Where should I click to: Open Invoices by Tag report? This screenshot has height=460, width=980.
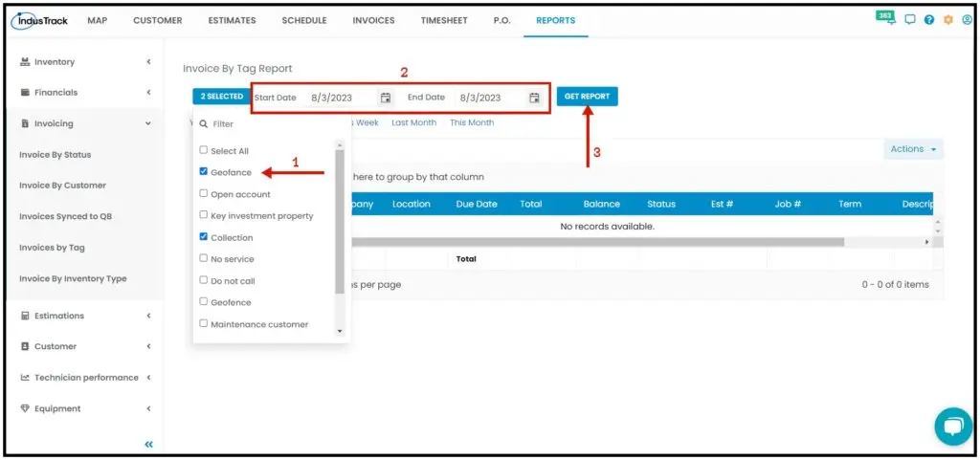click(52, 248)
